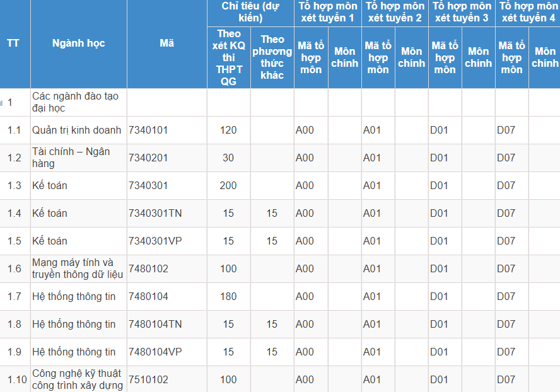Select the "Theo phương thức khác" header

tap(272, 57)
